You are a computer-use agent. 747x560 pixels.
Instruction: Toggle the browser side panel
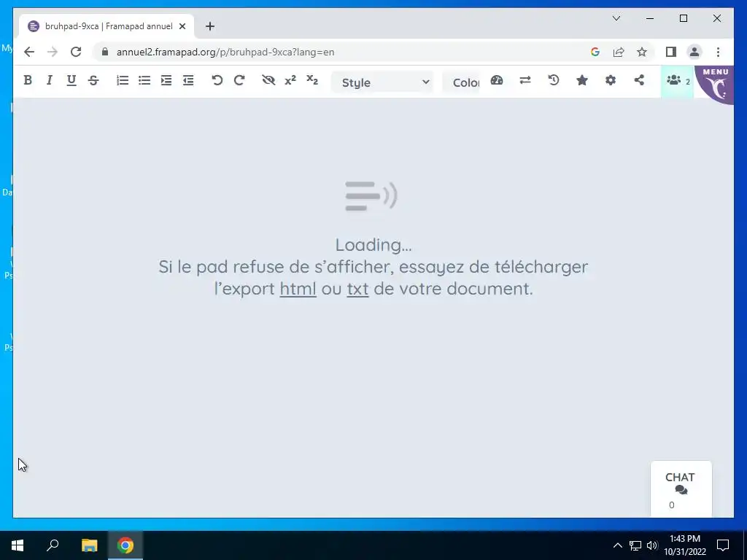[x=671, y=52]
